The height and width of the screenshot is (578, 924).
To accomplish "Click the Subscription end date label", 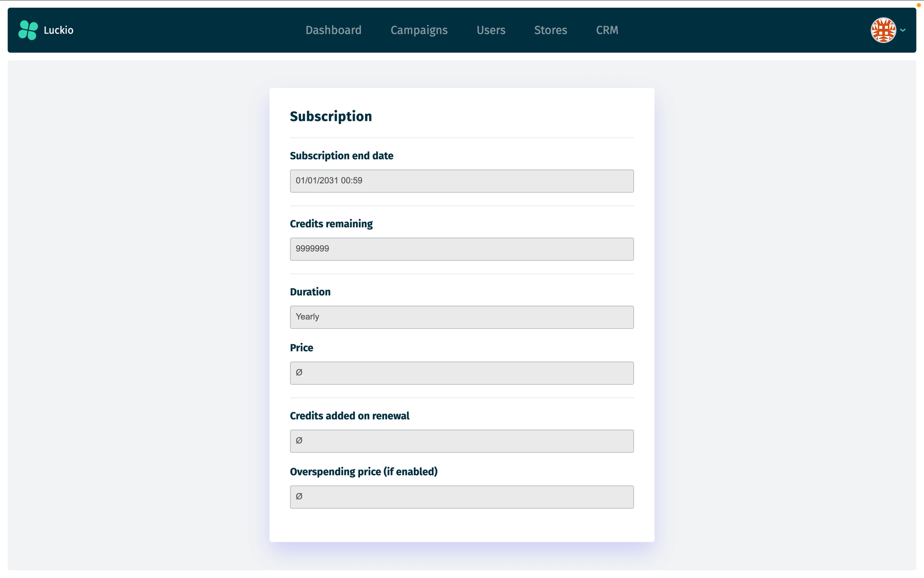I will tap(341, 156).
